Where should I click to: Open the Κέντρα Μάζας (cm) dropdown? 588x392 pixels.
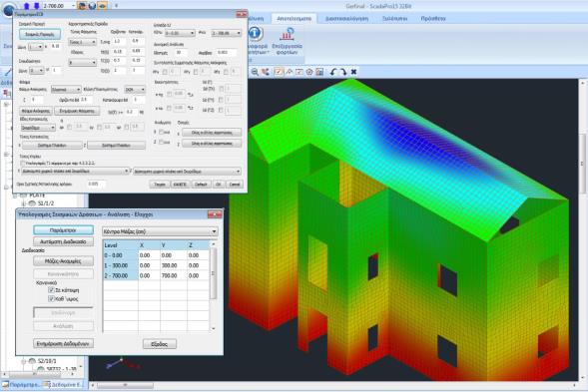click(x=160, y=231)
